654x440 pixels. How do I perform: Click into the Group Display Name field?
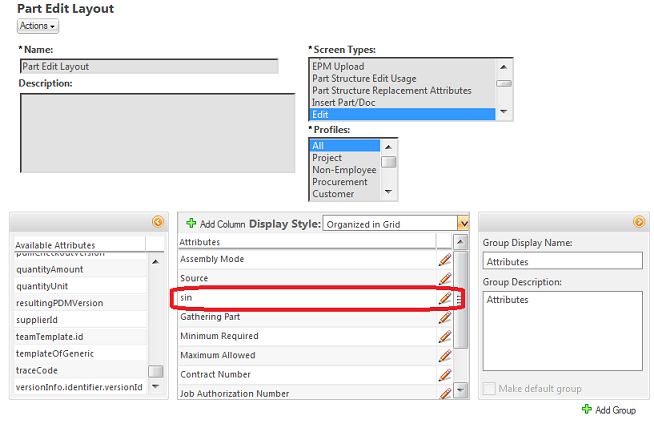[x=561, y=261]
